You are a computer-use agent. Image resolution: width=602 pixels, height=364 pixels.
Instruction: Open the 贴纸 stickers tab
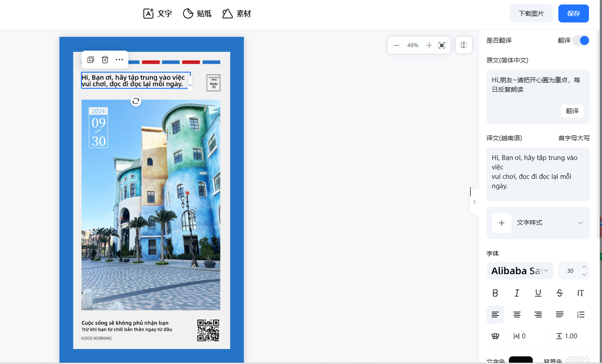197,13
